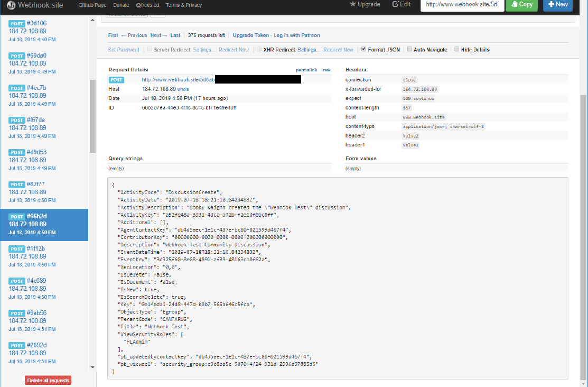Click the "375 requests left" text
The image size is (588, 387).
coord(206,35)
